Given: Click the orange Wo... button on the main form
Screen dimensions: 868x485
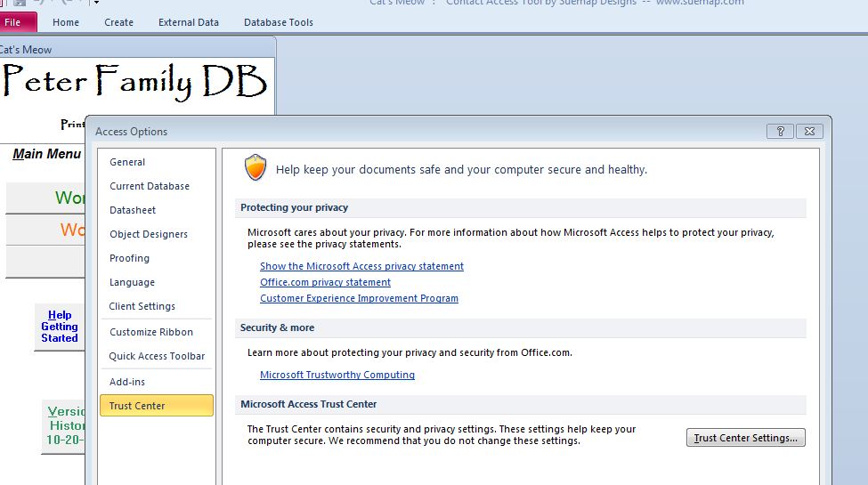Looking at the screenshot, I should pos(45,230).
